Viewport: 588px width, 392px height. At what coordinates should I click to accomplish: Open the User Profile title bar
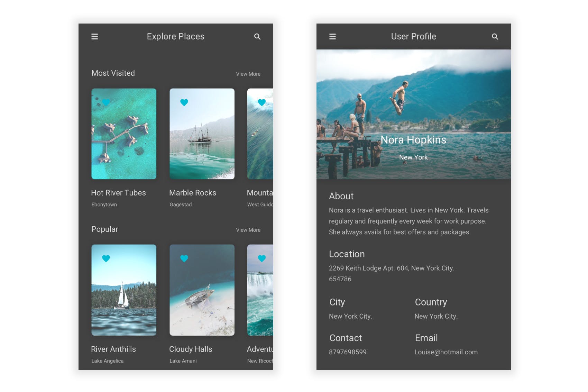click(413, 36)
